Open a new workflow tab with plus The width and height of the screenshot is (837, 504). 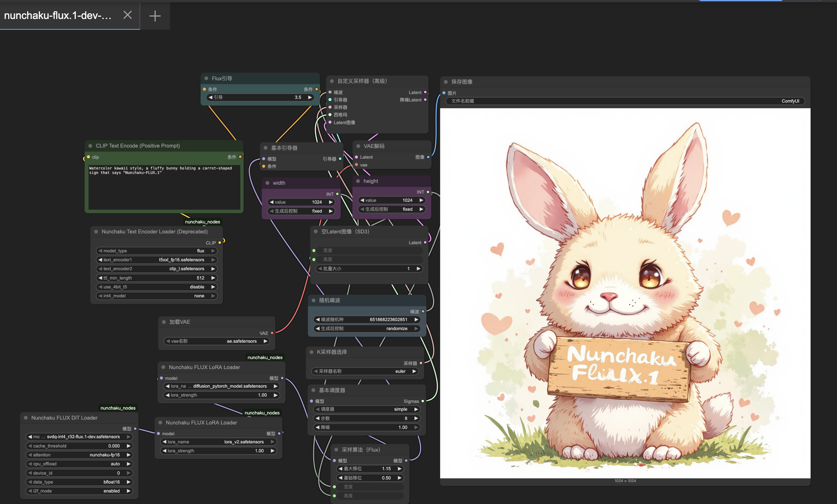(x=155, y=16)
